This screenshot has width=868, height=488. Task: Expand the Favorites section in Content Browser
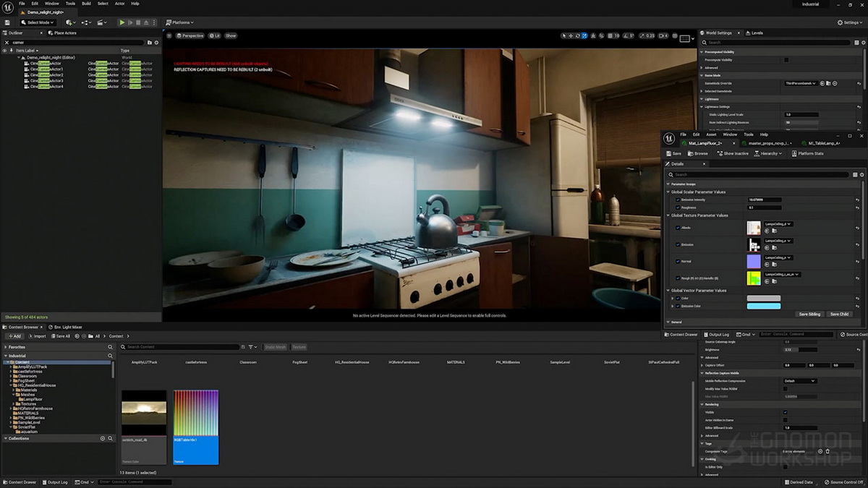pos(6,347)
